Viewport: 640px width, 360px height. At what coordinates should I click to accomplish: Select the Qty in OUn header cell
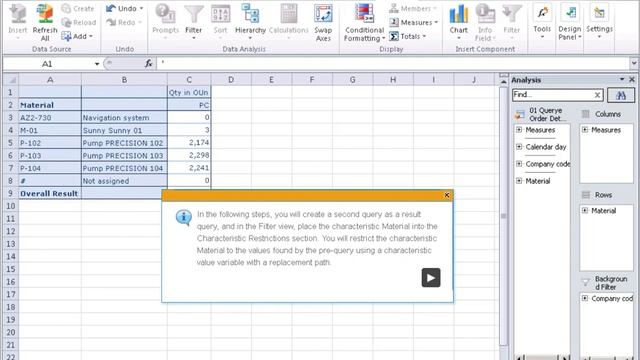tap(189, 92)
